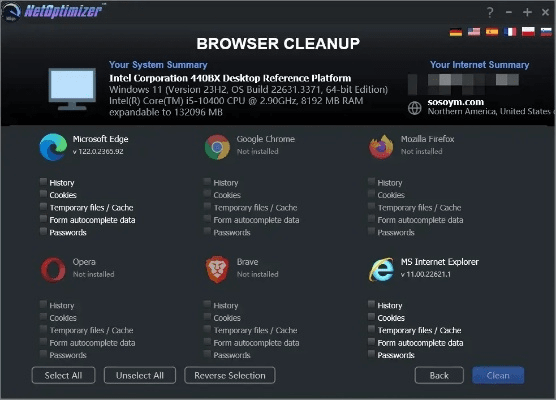Maximize window using the plus icon

pyautogui.click(x=527, y=12)
